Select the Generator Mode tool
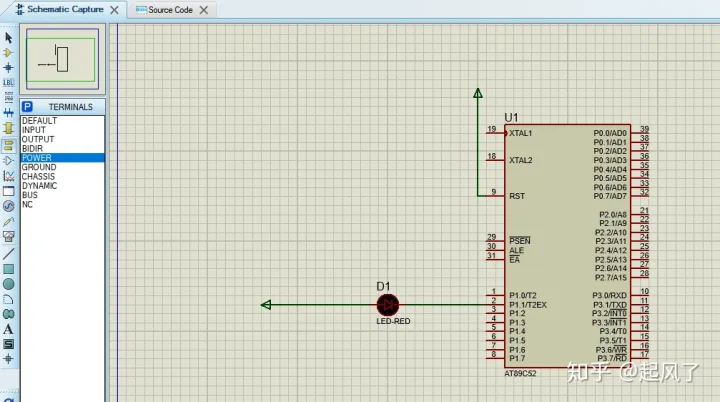The width and height of the screenshot is (720, 402). (x=8, y=206)
